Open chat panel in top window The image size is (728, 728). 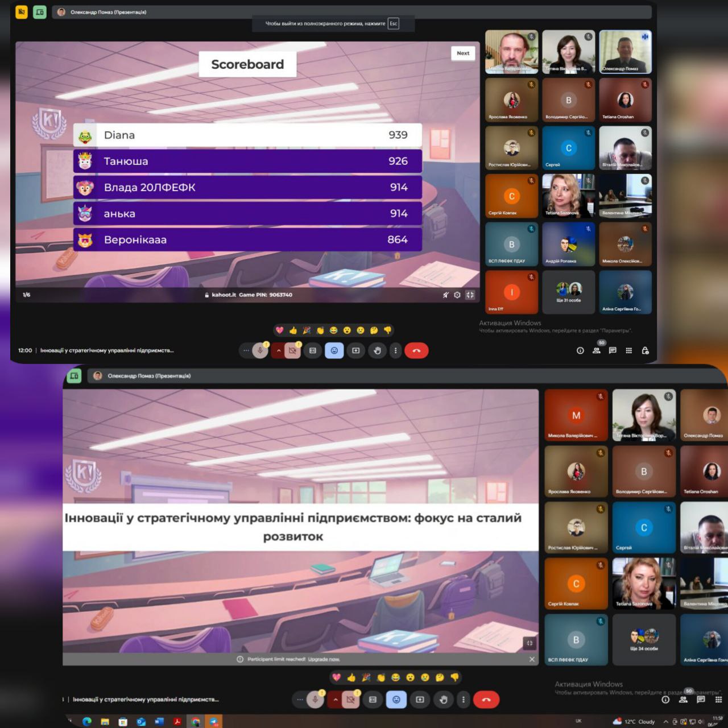point(613,350)
